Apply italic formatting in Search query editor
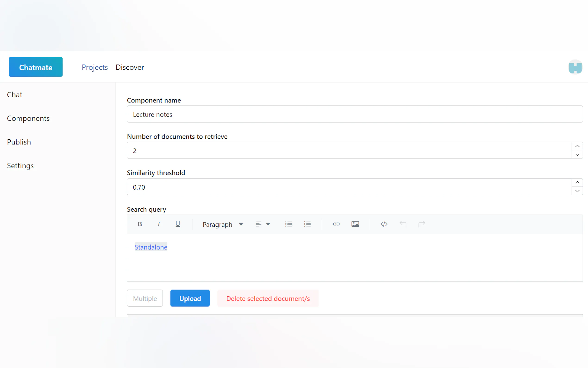 tap(159, 224)
